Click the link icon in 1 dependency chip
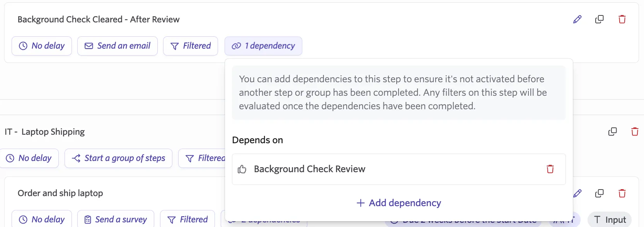644x227 pixels. coord(236,46)
